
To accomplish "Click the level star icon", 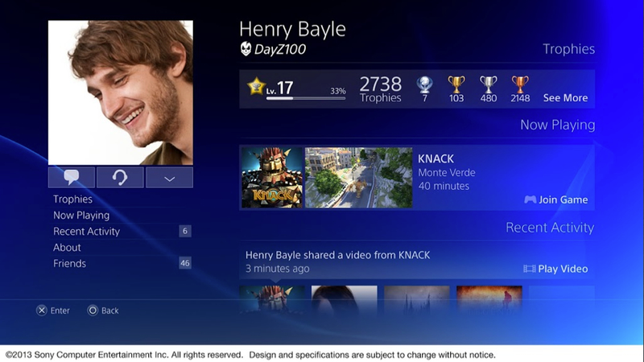I will [256, 86].
